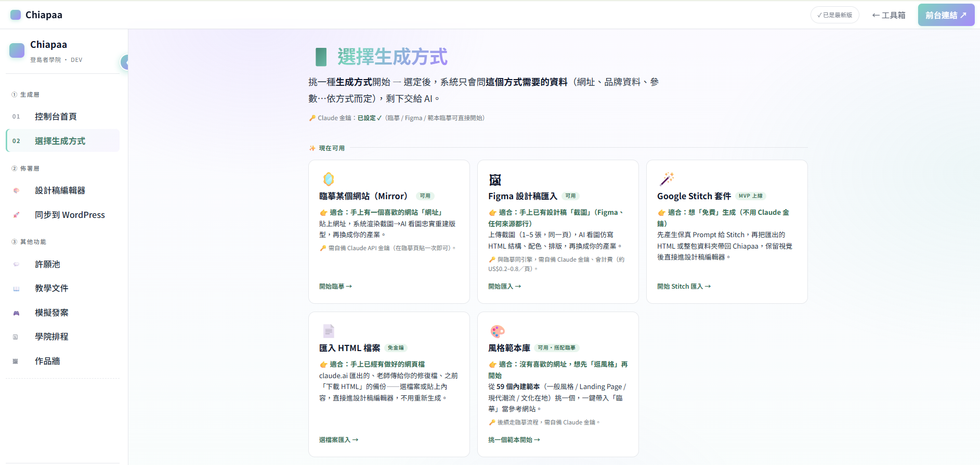This screenshot has width=980, height=465.
Task: Click the ③ 其他功能 sidebar section label
Action: coord(29,242)
